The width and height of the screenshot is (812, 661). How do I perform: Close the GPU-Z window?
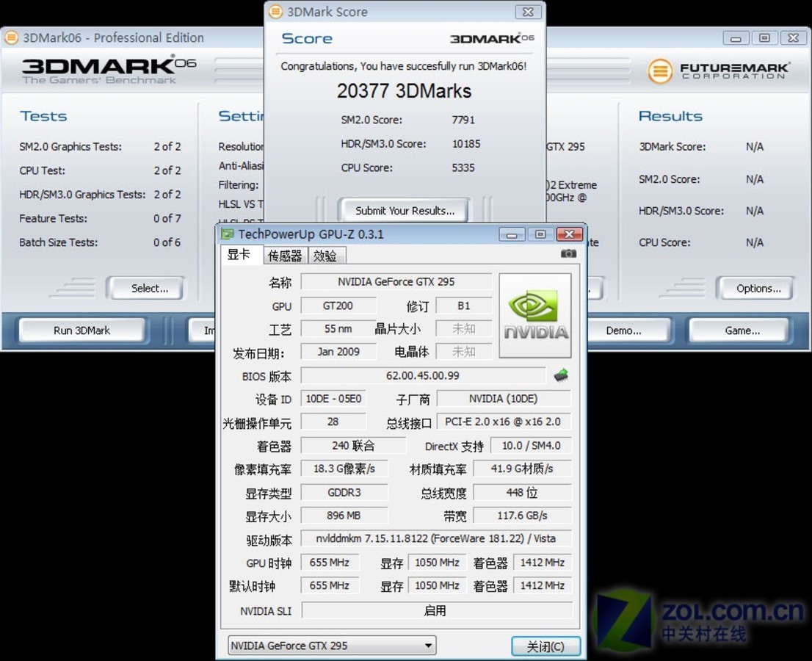point(569,234)
